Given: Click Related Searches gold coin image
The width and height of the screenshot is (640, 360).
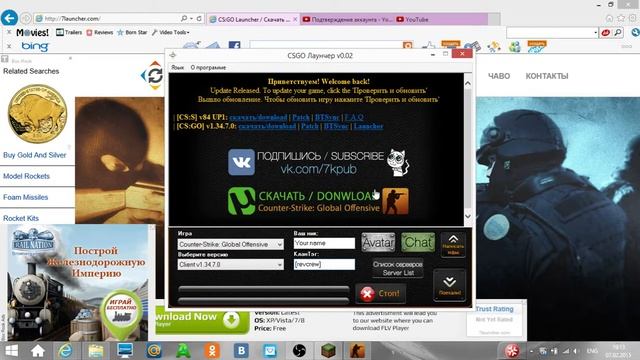Looking at the screenshot, I should [38, 114].
